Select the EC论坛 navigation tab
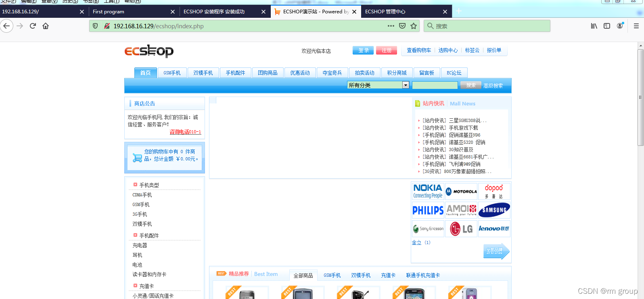 pyautogui.click(x=454, y=73)
